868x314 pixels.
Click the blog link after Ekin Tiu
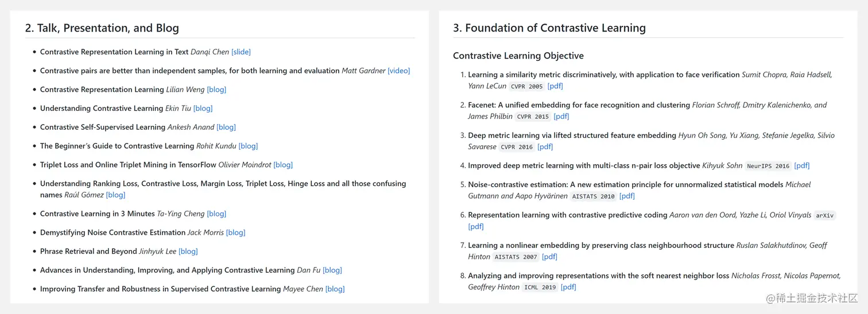tap(203, 108)
